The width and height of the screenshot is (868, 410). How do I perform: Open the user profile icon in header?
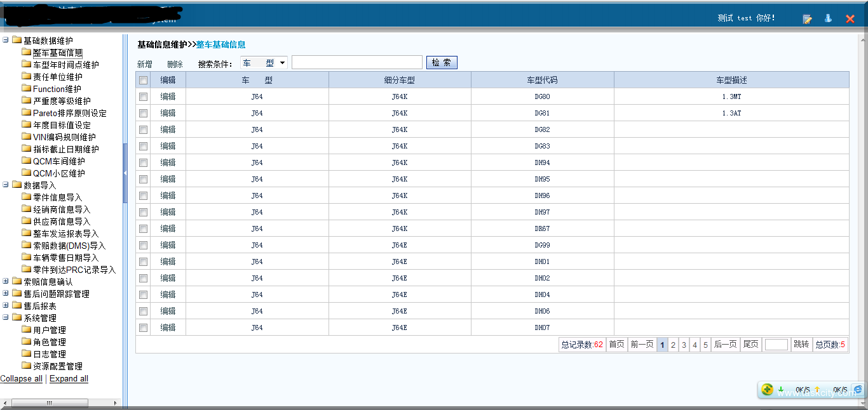click(x=828, y=18)
